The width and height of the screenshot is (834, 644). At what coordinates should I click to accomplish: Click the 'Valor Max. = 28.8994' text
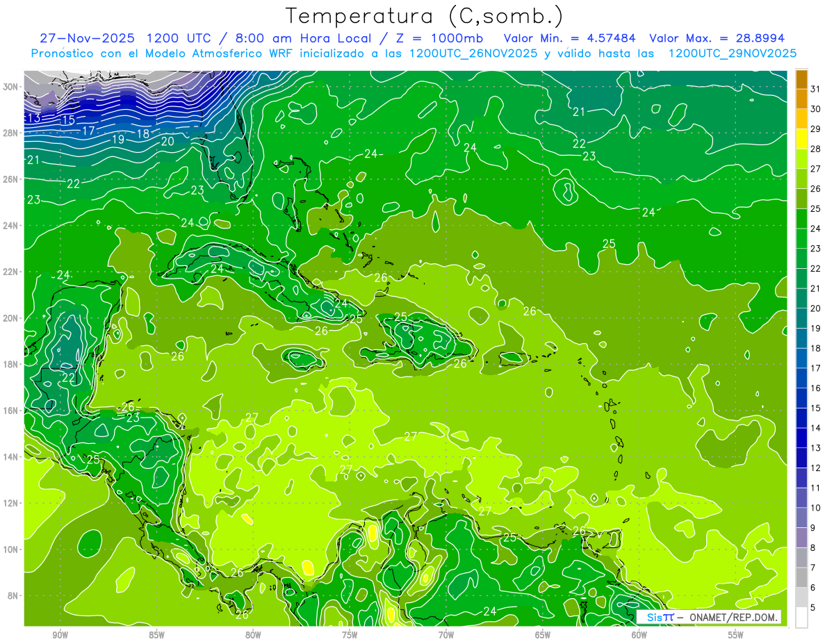(x=717, y=38)
